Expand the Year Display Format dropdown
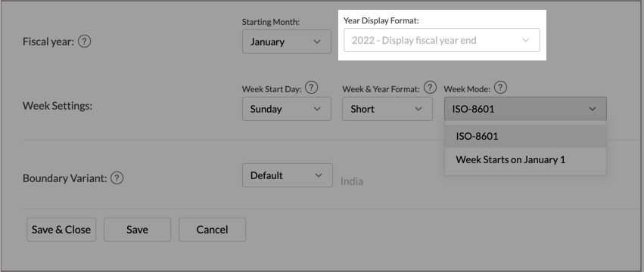This screenshot has height=272, width=644. tap(441, 40)
